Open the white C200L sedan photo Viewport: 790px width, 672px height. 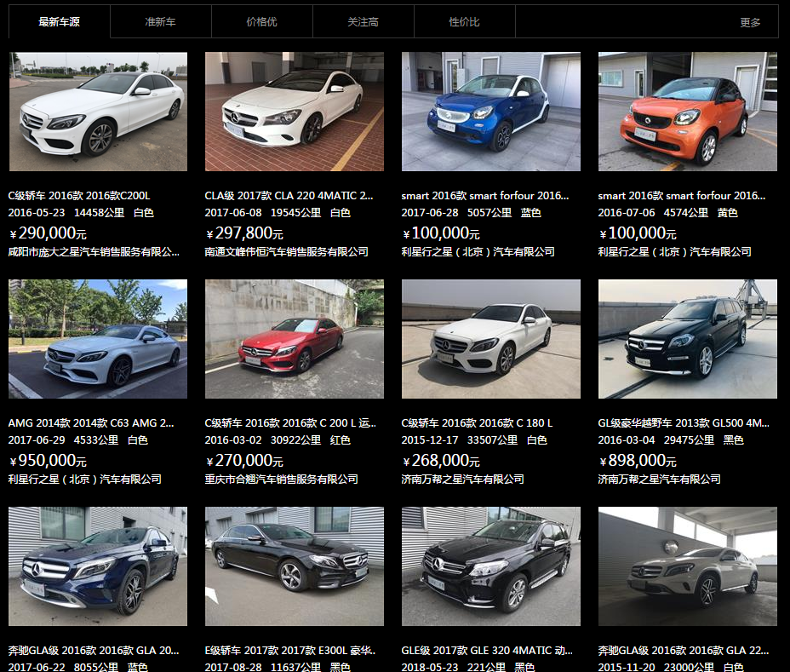click(x=98, y=112)
